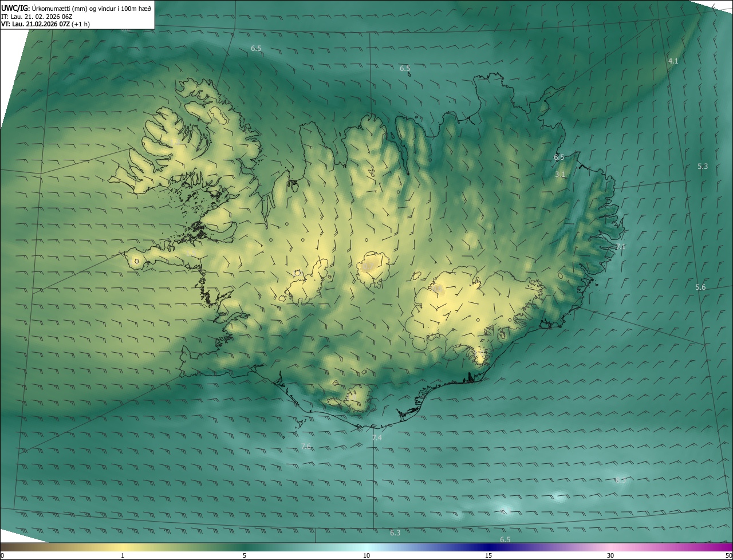Image resolution: width=733 pixels, height=560 pixels.
Task: Click the 5.6 value label on the map
Action: click(x=700, y=287)
